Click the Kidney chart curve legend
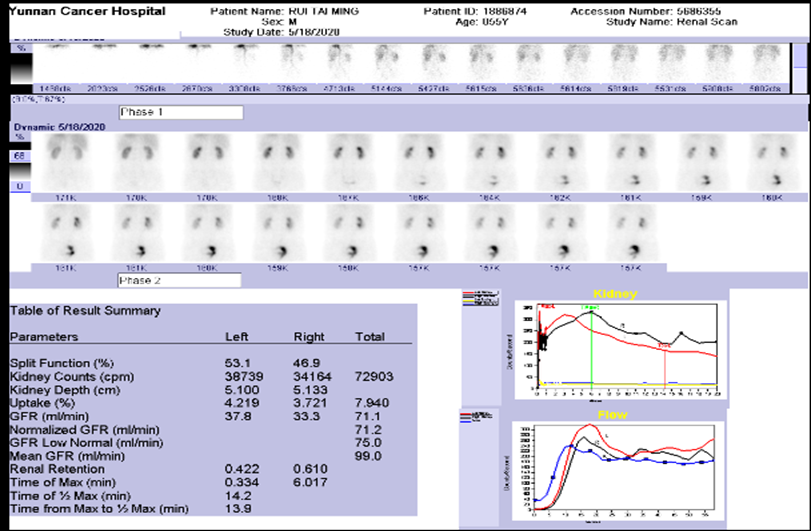811x531 pixels. click(481, 298)
